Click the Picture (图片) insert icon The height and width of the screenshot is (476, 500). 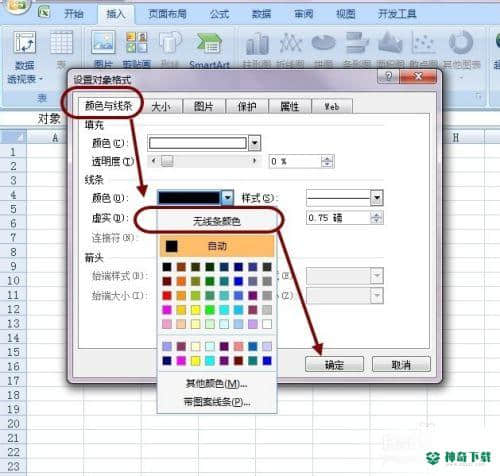tap(103, 42)
